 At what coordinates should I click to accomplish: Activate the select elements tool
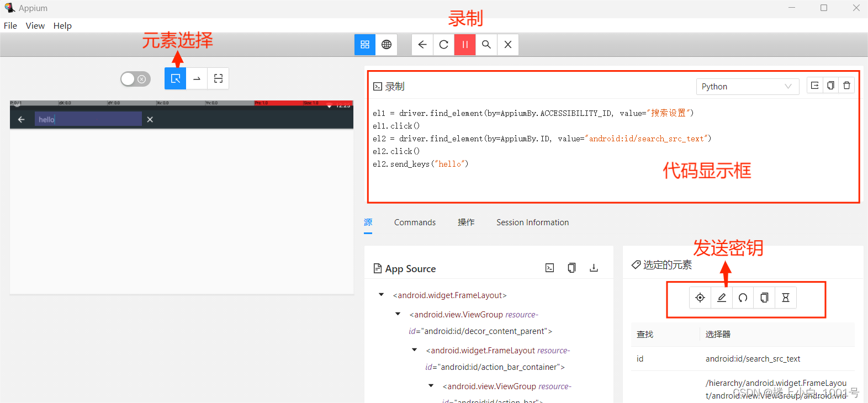click(176, 78)
